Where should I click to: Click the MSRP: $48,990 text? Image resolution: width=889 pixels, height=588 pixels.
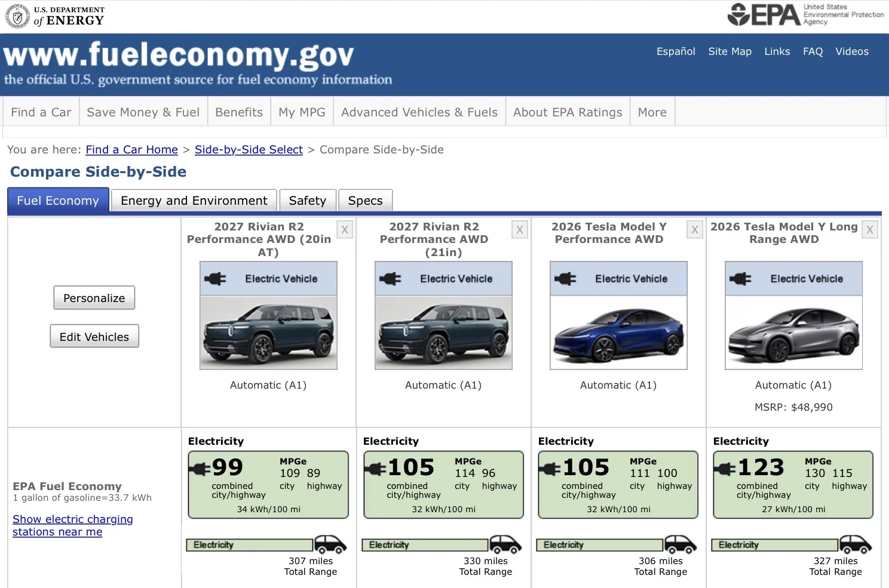click(x=793, y=407)
